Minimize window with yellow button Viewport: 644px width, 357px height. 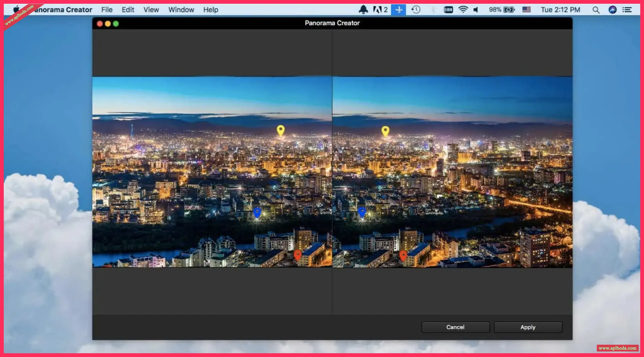pyautogui.click(x=108, y=24)
